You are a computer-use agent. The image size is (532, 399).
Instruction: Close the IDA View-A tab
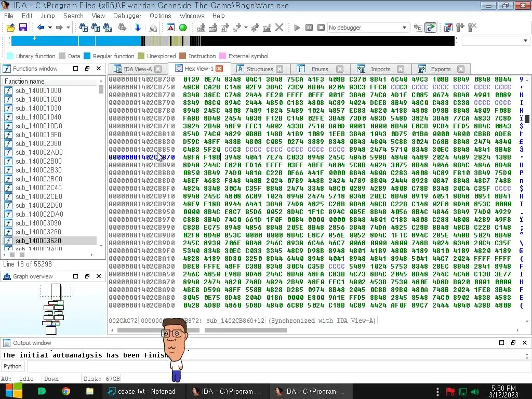158,69
